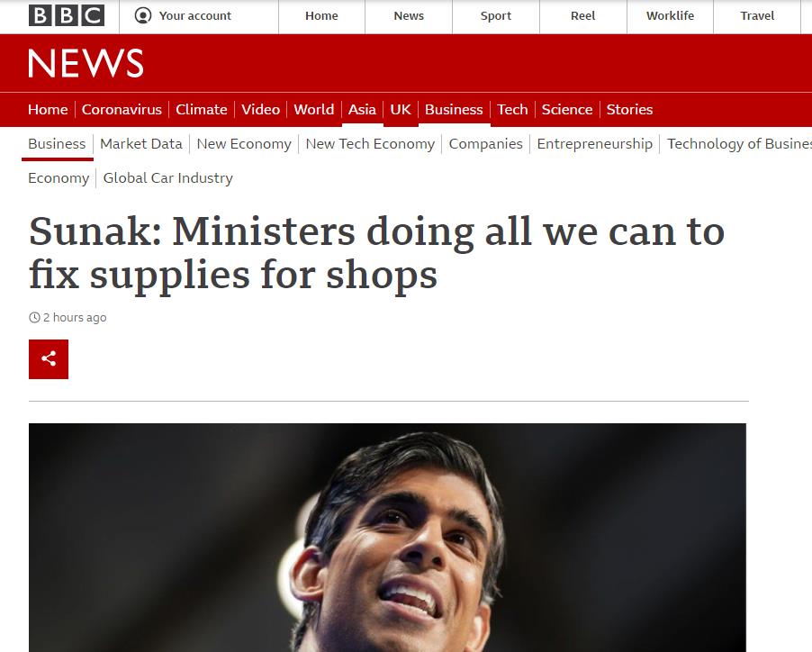Viewport: 812px width, 652px height.
Task: Open the Coronavirus news section
Action: coord(122,109)
